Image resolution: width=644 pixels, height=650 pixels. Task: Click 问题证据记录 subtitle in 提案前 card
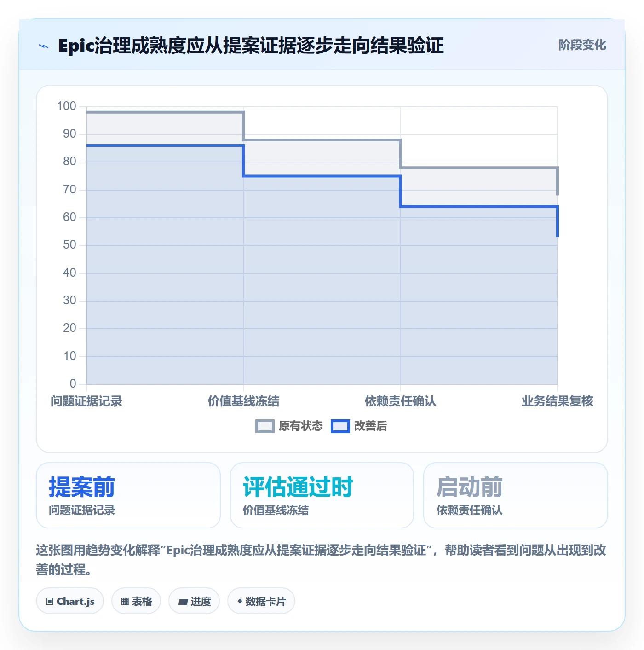(x=82, y=510)
